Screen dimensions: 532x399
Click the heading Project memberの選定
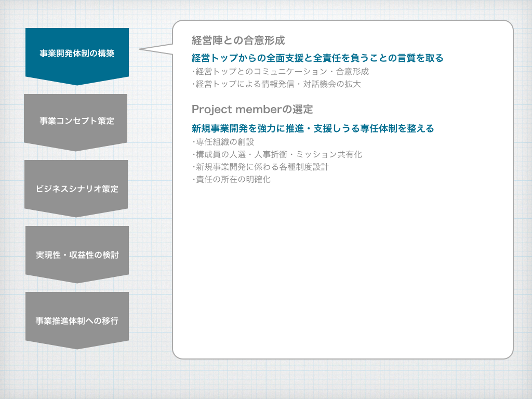pyautogui.click(x=252, y=110)
